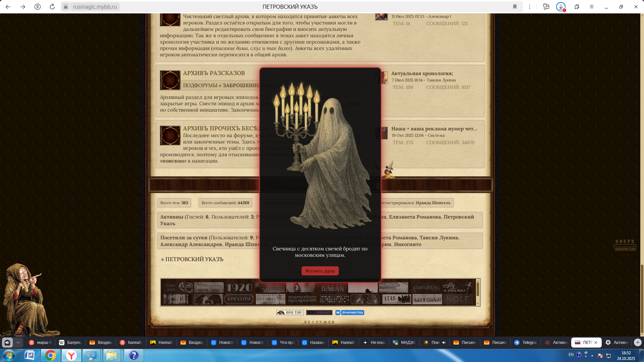Open the downloads indicator icon

[561, 7]
